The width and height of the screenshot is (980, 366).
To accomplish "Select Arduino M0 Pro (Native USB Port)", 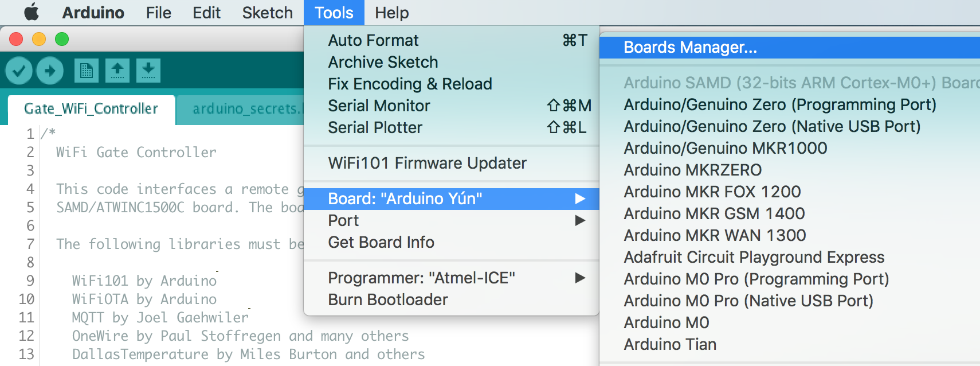I will point(790,301).
